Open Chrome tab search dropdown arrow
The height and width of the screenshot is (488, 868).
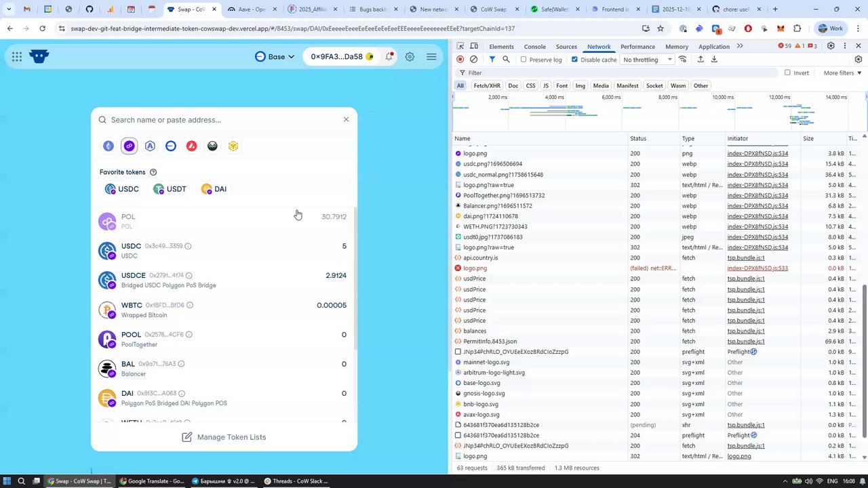[8, 9]
